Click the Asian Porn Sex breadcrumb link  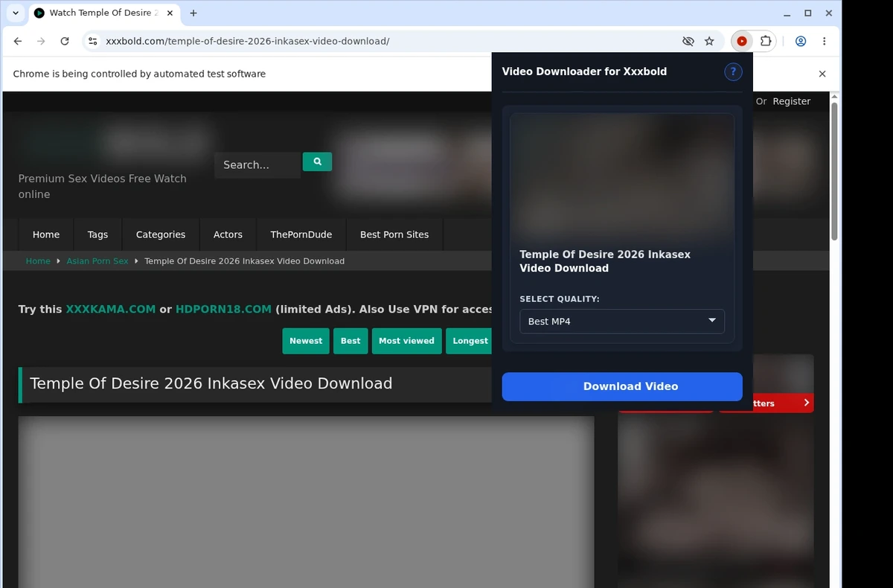pos(97,261)
